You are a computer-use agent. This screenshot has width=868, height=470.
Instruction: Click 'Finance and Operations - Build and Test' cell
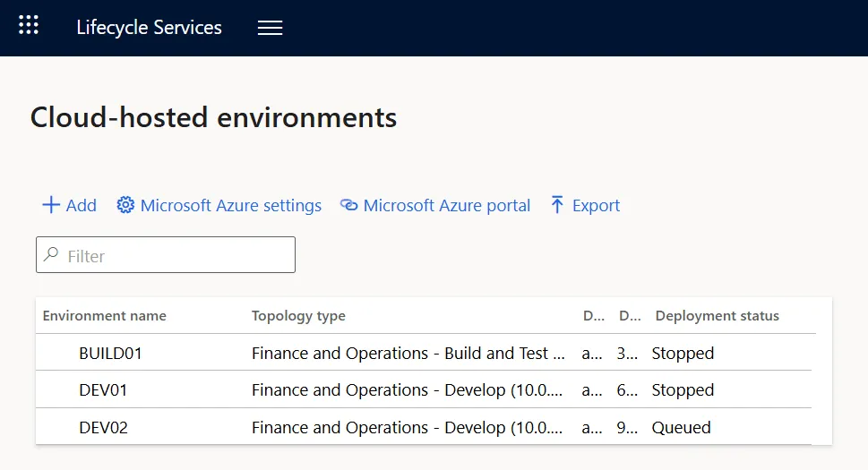pos(408,354)
